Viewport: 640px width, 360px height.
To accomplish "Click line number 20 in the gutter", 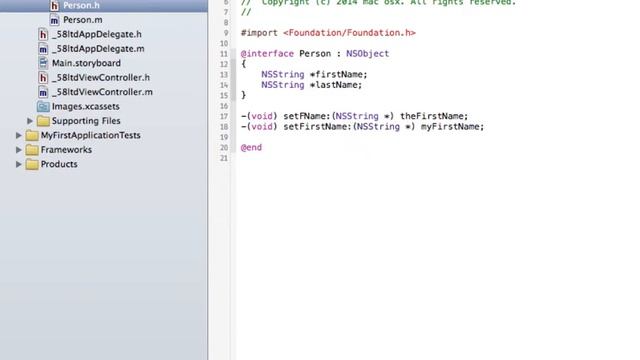I will pyautogui.click(x=224, y=148).
